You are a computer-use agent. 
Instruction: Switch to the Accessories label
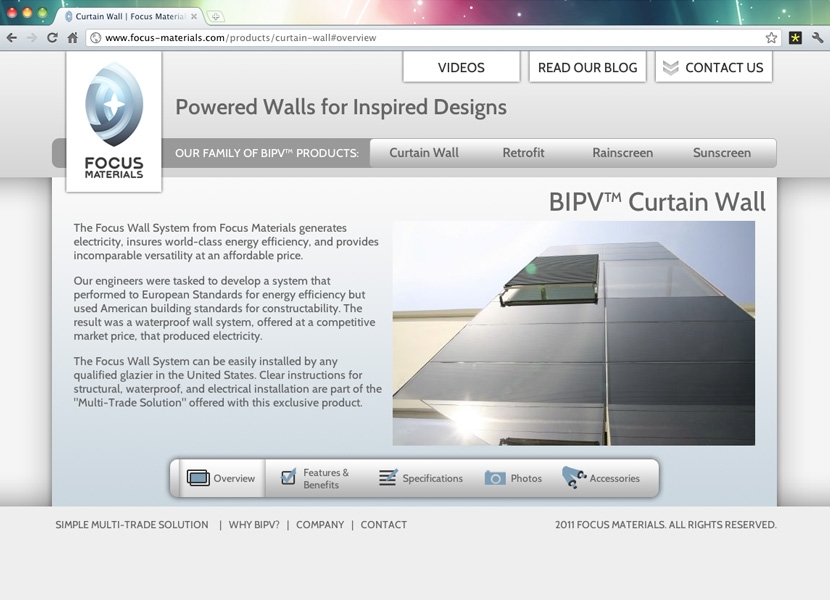(615, 478)
